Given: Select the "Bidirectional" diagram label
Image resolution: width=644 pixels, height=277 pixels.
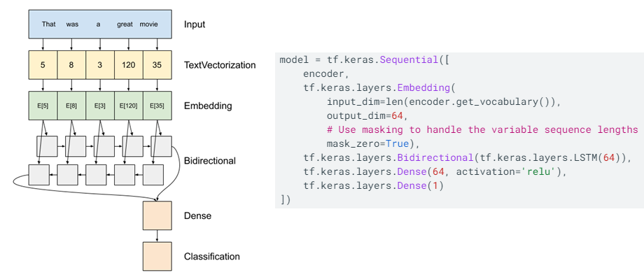Looking at the screenshot, I should tap(210, 161).
